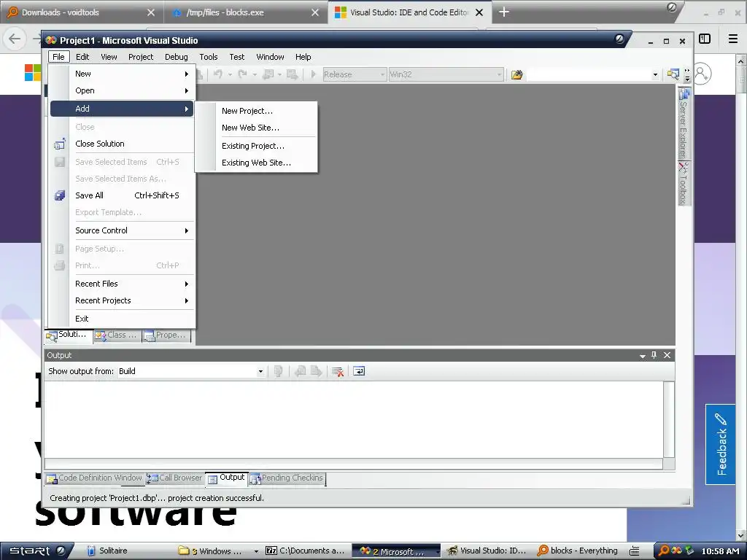Expand the Source Control submenu
The width and height of the screenshot is (747, 560).
[x=122, y=230]
